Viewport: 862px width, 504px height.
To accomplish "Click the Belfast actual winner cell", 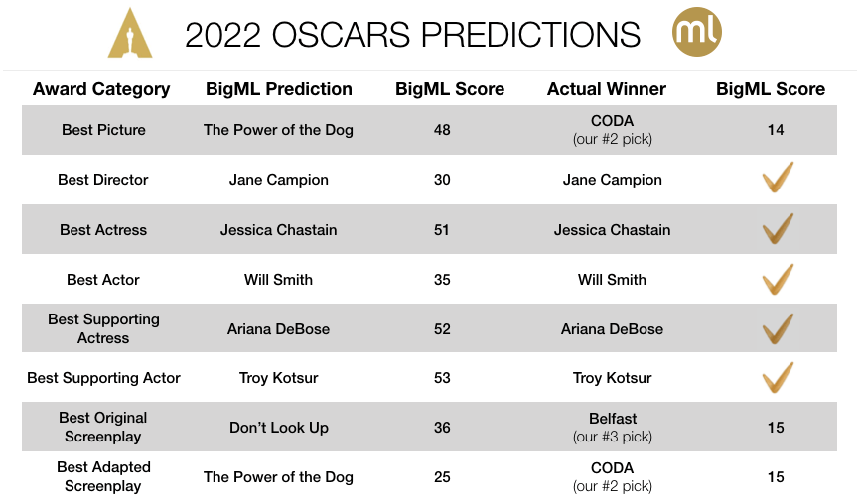I will coord(612,427).
